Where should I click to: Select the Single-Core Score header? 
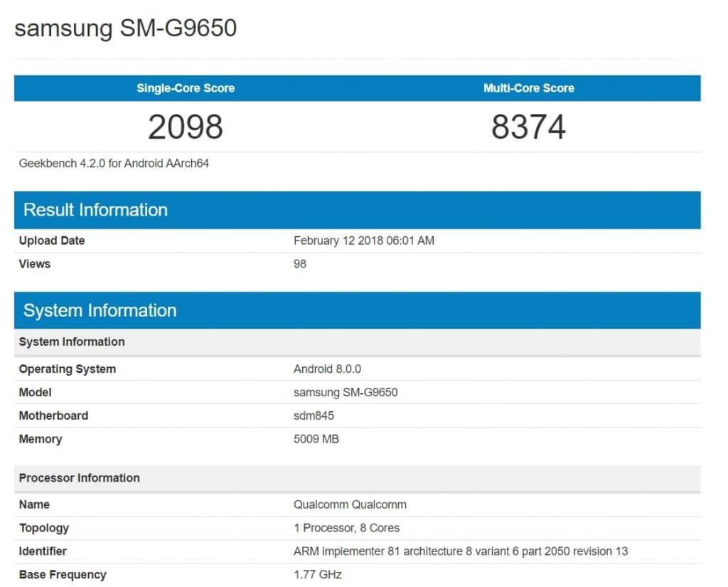tap(186, 88)
